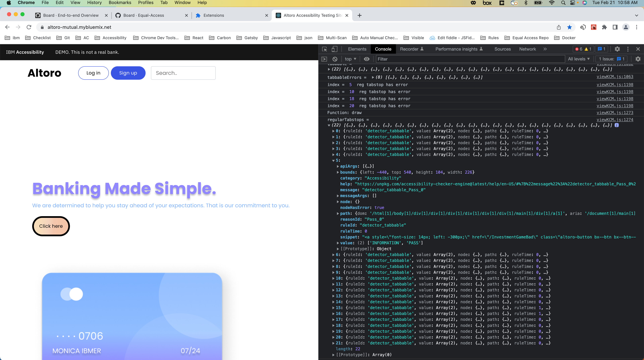Switch to the Elements panel
This screenshot has height=360, width=644.
(x=357, y=49)
